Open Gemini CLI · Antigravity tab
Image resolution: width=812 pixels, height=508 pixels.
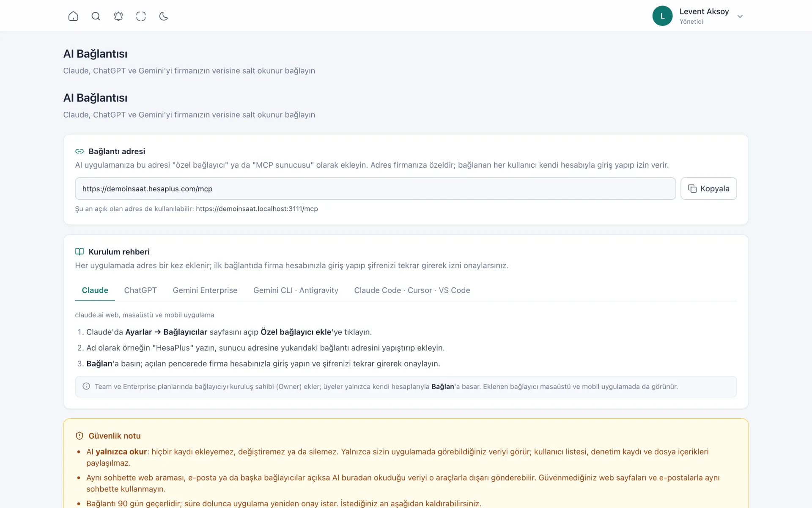[x=296, y=290]
